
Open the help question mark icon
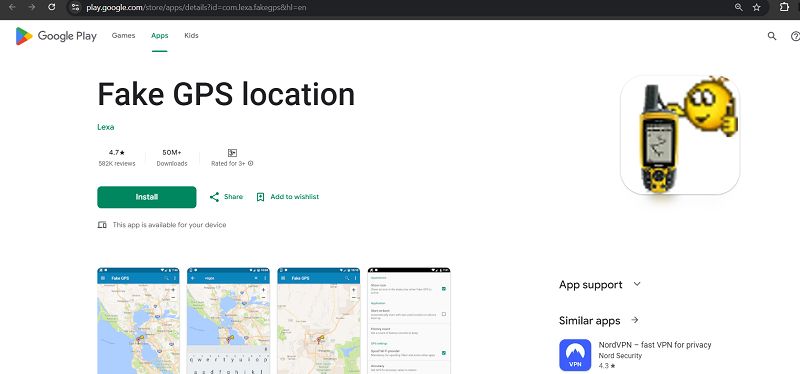click(x=795, y=36)
